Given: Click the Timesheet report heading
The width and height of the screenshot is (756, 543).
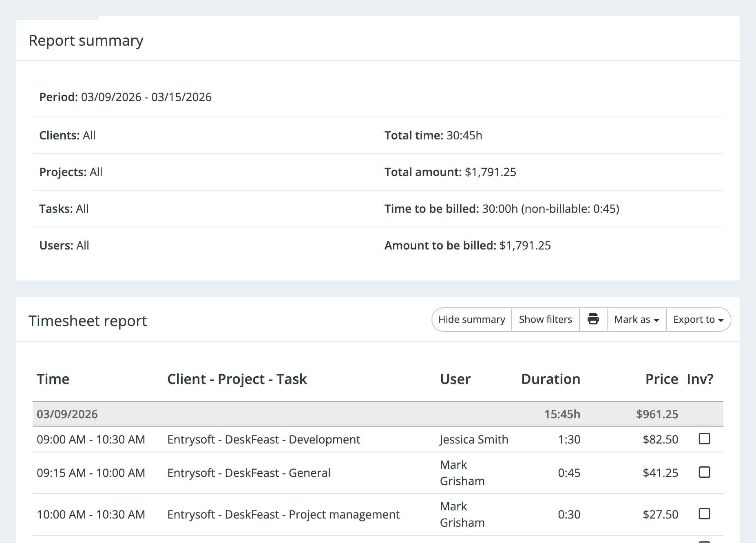Looking at the screenshot, I should (88, 321).
